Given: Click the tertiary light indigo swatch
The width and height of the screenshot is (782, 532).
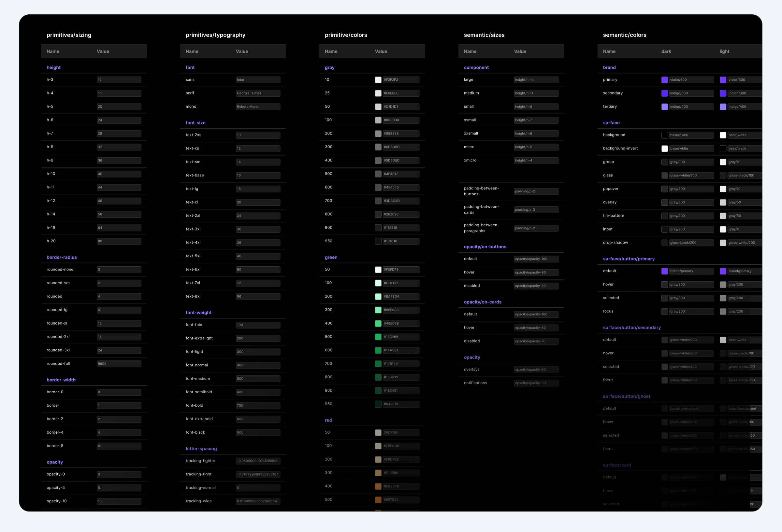Looking at the screenshot, I should click(x=723, y=106).
